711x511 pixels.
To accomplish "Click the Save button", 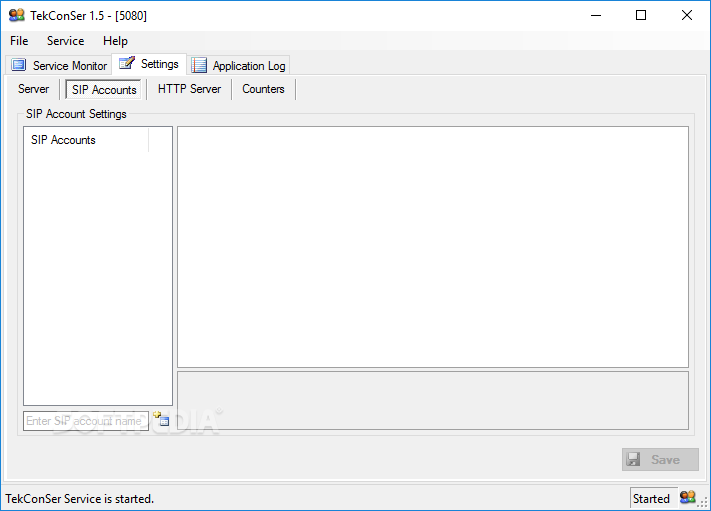I will (660, 459).
